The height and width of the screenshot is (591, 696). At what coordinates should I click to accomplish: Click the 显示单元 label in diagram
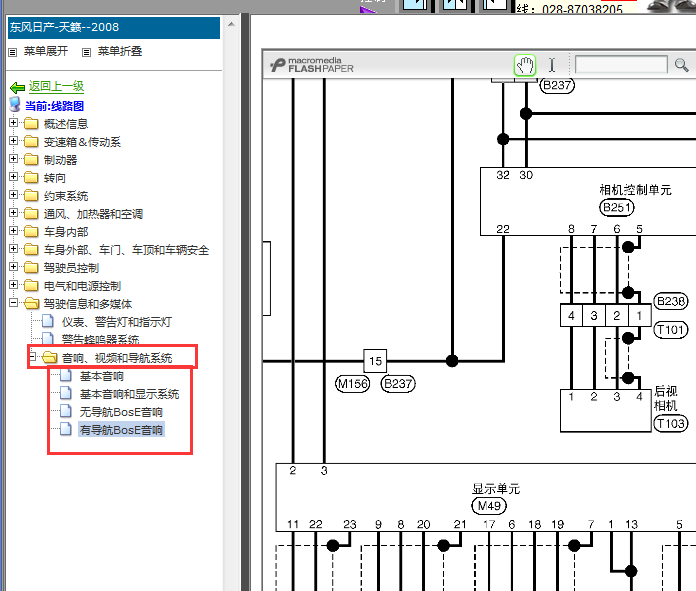(x=496, y=489)
